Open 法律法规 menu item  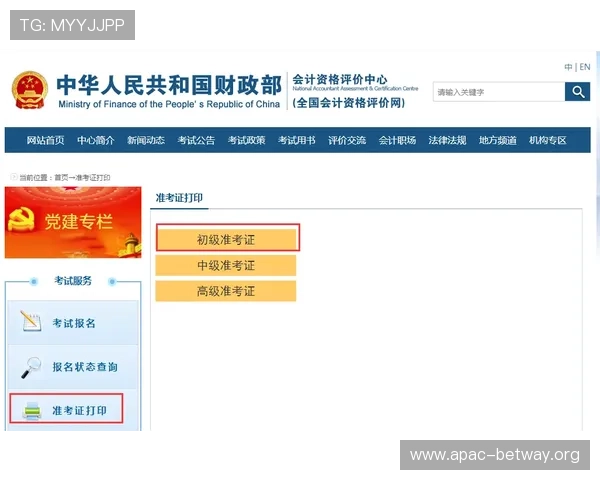click(447, 140)
